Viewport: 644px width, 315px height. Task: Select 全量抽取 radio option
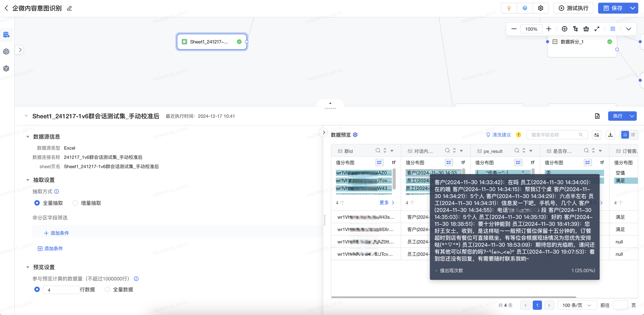[x=37, y=203]
